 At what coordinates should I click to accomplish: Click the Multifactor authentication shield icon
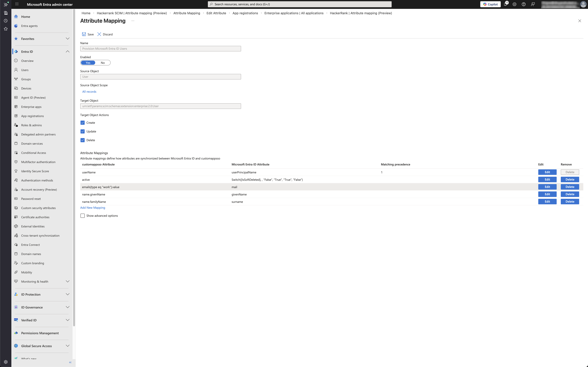click(16, 162)
